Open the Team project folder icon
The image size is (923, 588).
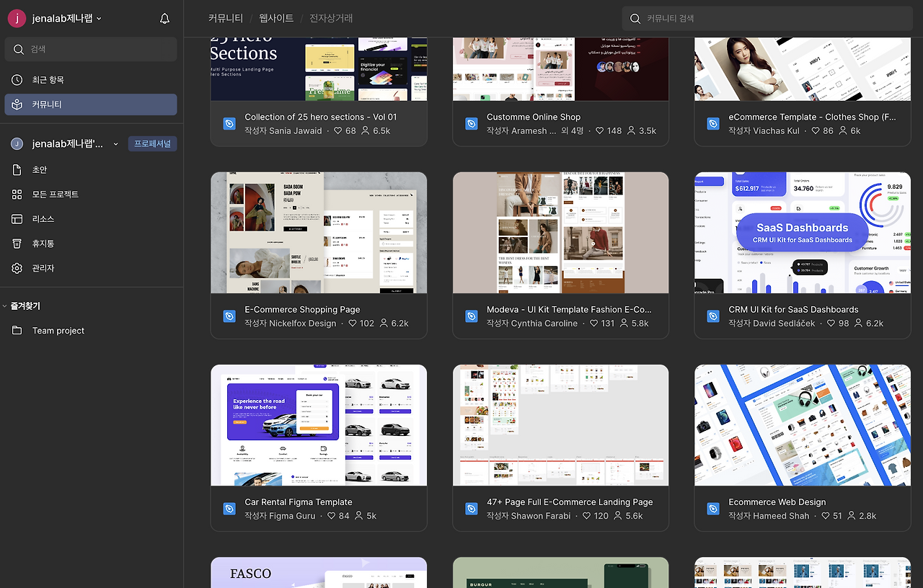pos(17,331)
